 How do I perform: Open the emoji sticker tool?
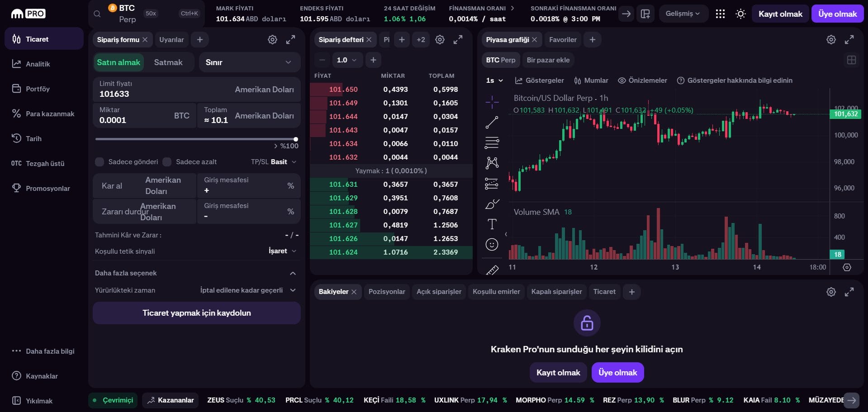point(492,245)
